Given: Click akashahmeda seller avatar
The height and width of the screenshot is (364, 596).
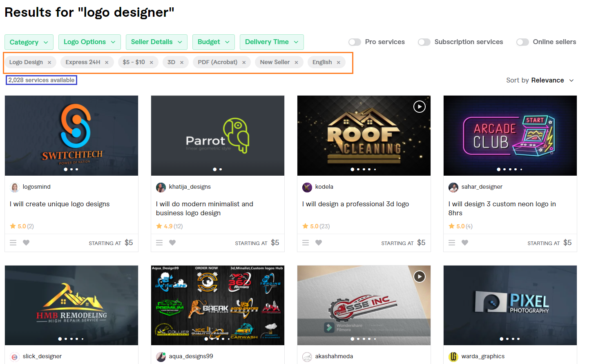Looking at the screenshot, I should pyautogui.click(x=307, y=357).
